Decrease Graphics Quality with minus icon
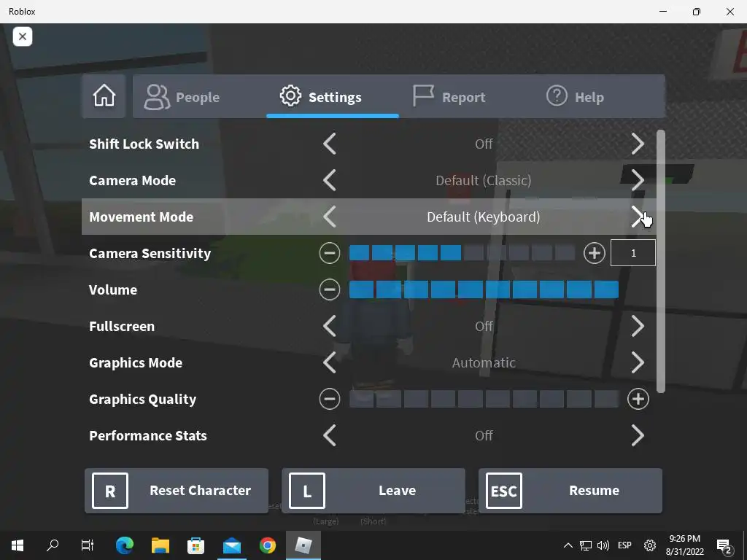The height and width of the screenshot is (560, 747). [330, 399]
